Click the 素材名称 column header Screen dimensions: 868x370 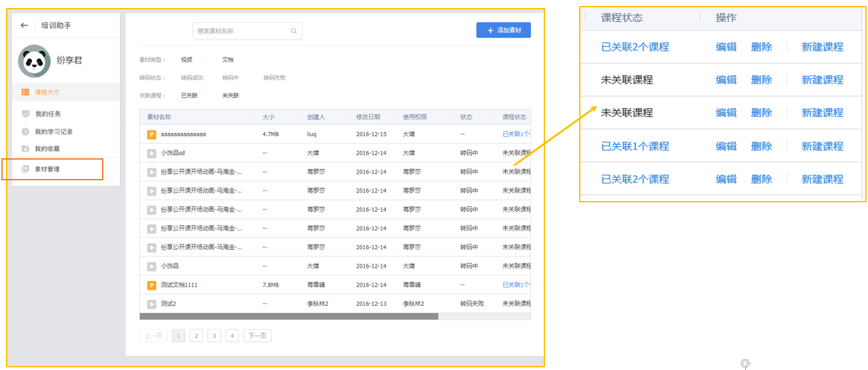(x=159, y=117)
